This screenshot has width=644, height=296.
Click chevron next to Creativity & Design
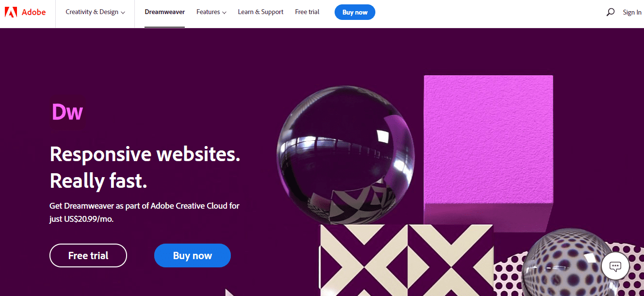(x=123, y=13)
